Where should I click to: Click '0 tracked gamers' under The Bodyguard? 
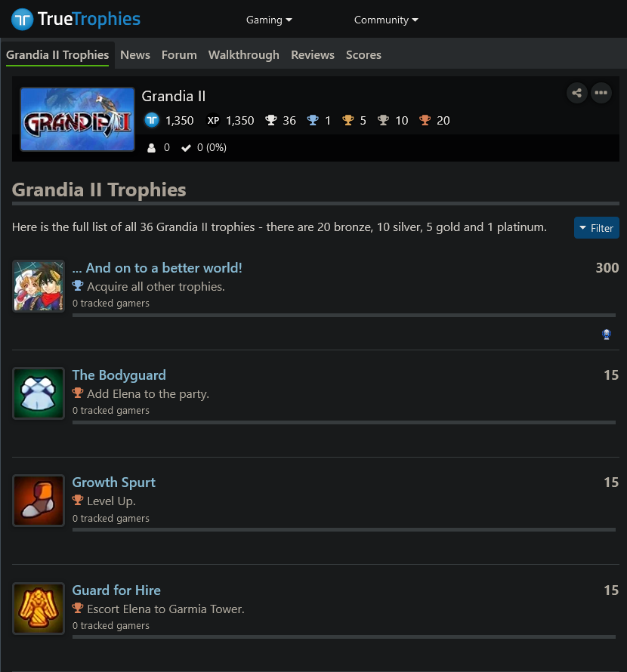coord(110,410)
